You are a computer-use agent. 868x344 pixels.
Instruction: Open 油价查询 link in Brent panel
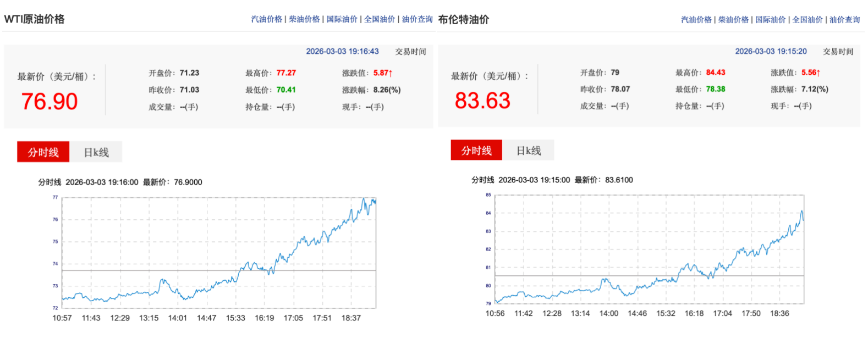[x=844, y=20]
